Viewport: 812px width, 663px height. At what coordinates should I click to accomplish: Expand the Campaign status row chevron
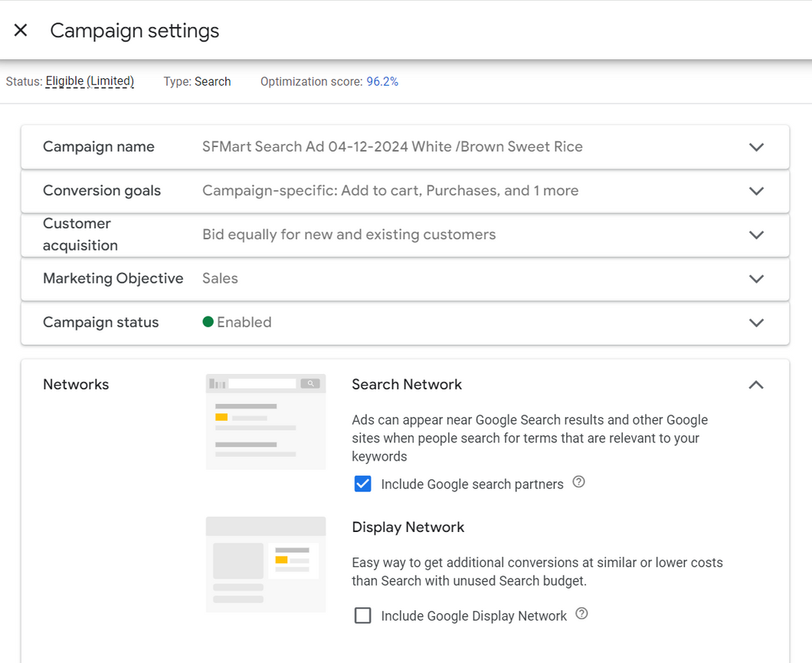(x=756, y=323)
